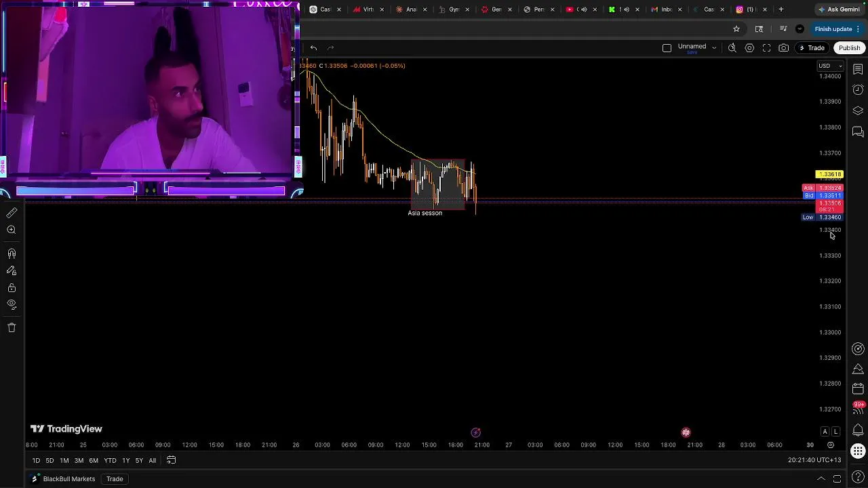Open the broadcast icon with 99+ badge

point(858,408)
